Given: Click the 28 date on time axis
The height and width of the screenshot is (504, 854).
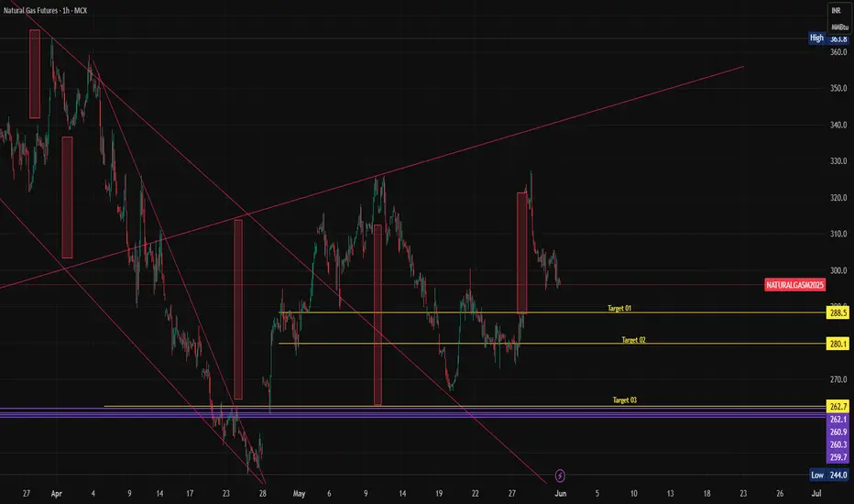Looking at the screenshot, I should click(262, 494).
